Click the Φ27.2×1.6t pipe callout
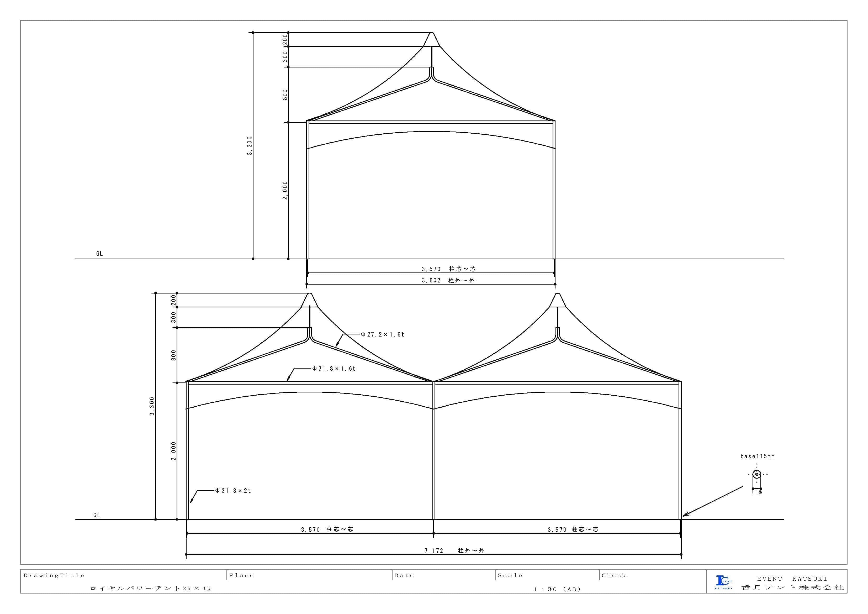This screenshot has height=614, width=868. 382,334
